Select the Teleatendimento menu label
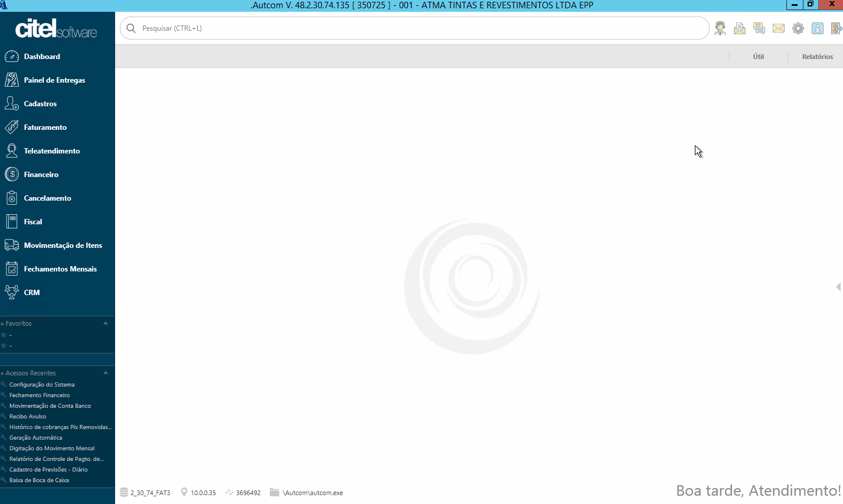Viewport: 843px width, 504px height. click(x=52, y=151)
